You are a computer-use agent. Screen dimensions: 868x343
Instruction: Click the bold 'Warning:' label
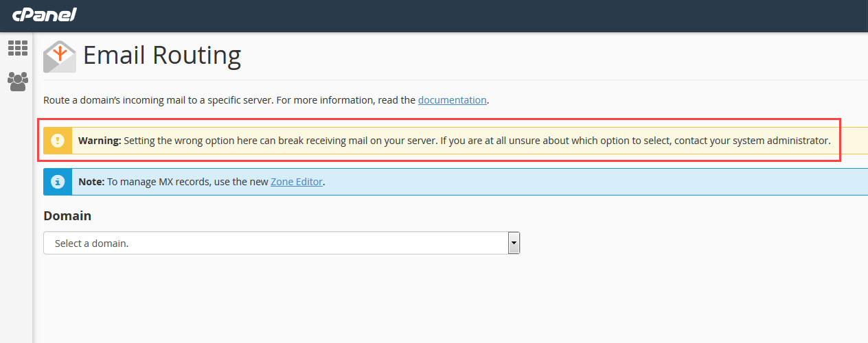tap(100, 141)
